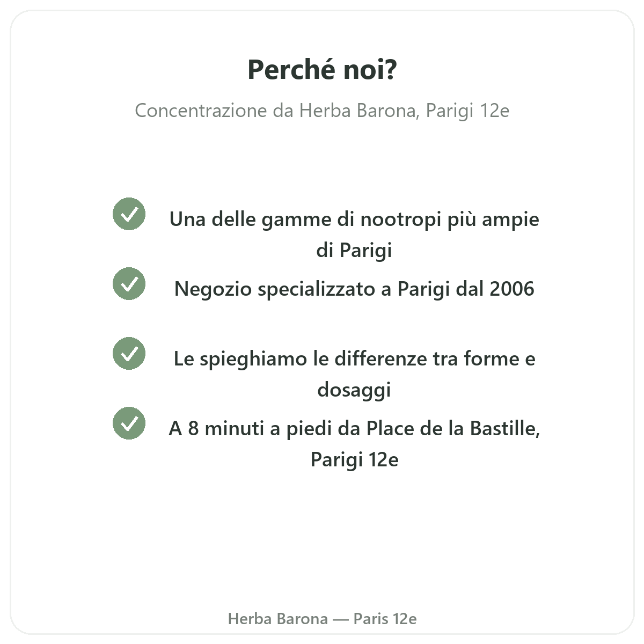The image size is (644, 644).
Task: Click the line 'Le spieghiamo le differenze tra forme e'
Action: pyautogui.click(x=354, y=358)
